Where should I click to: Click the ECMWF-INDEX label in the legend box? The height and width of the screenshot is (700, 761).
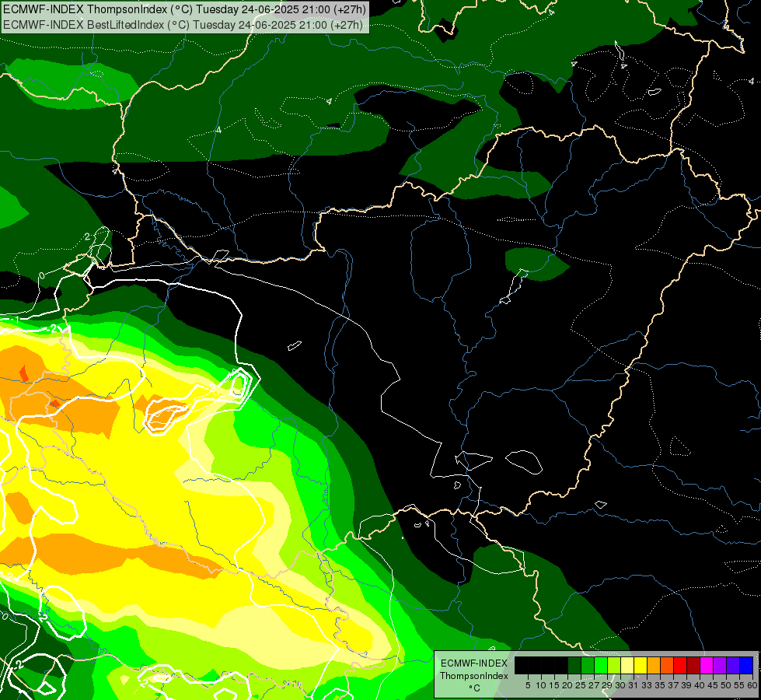click(x=474, y=663)
